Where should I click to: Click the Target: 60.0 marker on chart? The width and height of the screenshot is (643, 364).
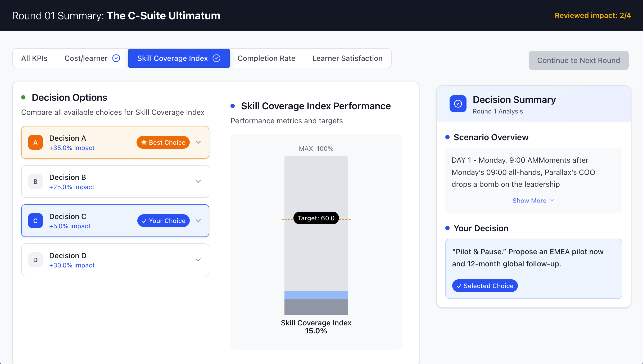(x=316, y=218)
